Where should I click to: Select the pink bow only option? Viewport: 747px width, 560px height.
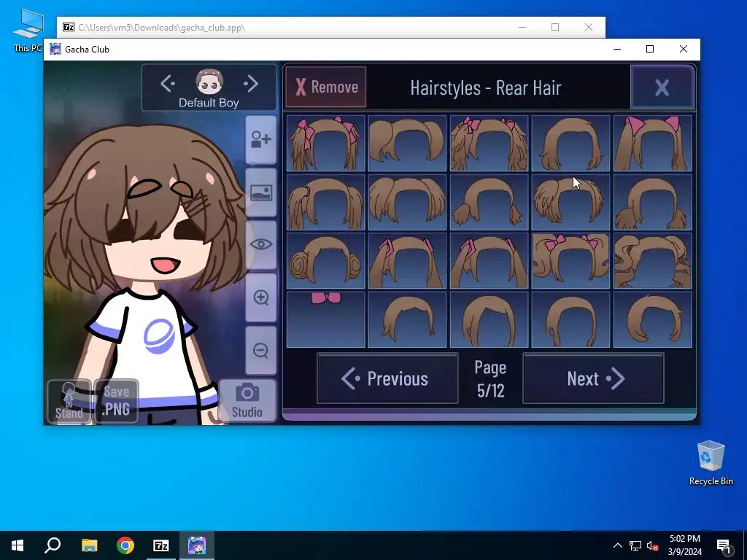pos(326,319)
